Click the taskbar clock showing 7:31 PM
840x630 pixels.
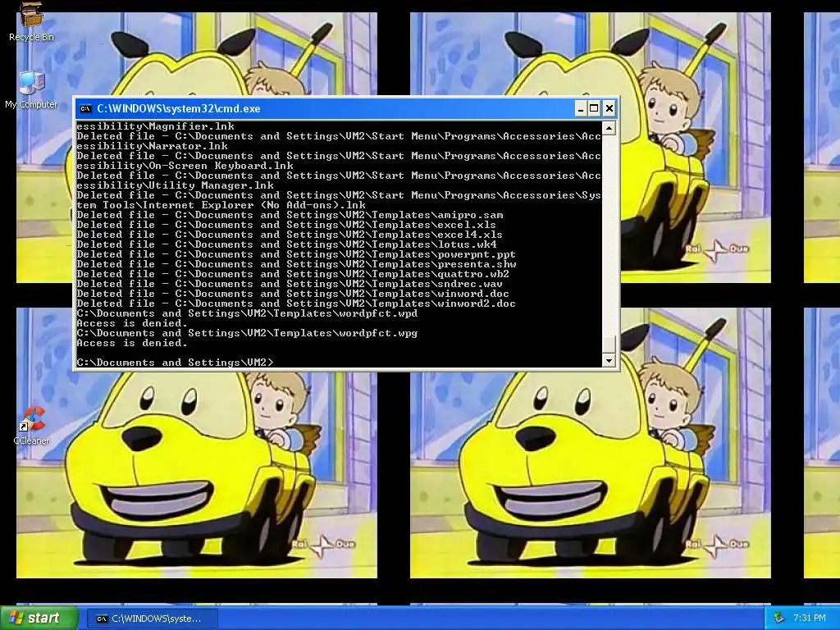(810, 619)
